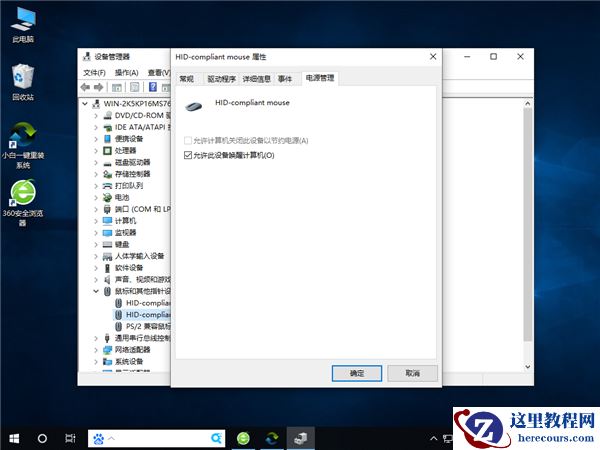Switch to the 电源管理 tab
600x450 pixels.
(x=320, y=78)
